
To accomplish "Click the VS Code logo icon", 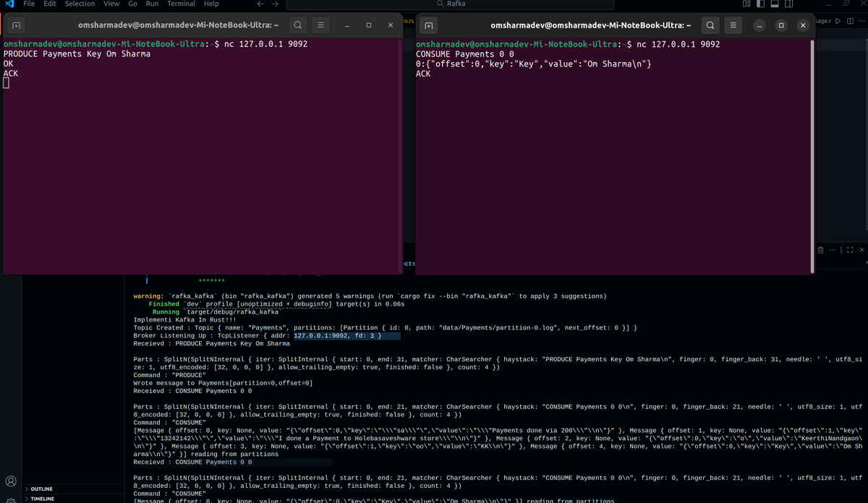I will 9,4.
